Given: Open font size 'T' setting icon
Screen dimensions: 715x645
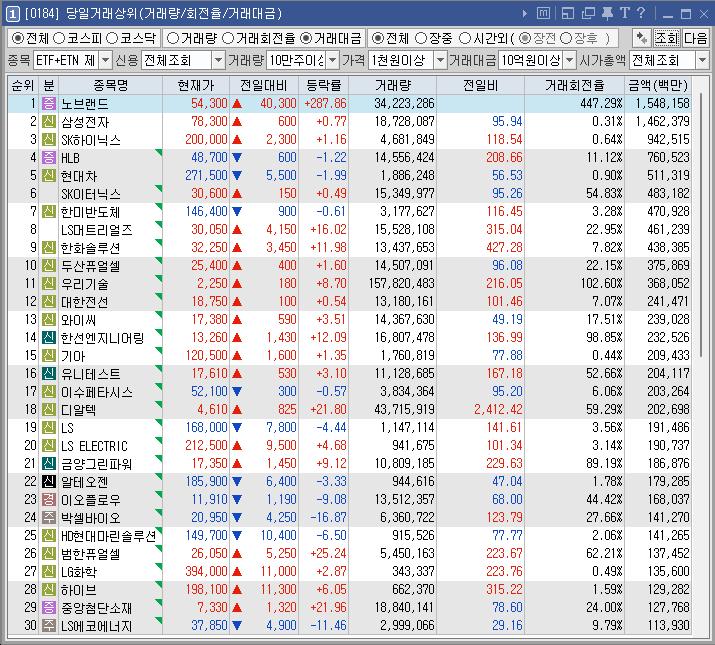Looking at the screenshot, I should point(625,13).
